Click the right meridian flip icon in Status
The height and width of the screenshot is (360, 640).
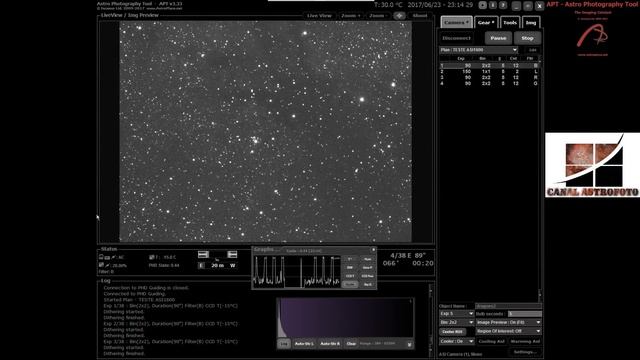click(232, 254)
